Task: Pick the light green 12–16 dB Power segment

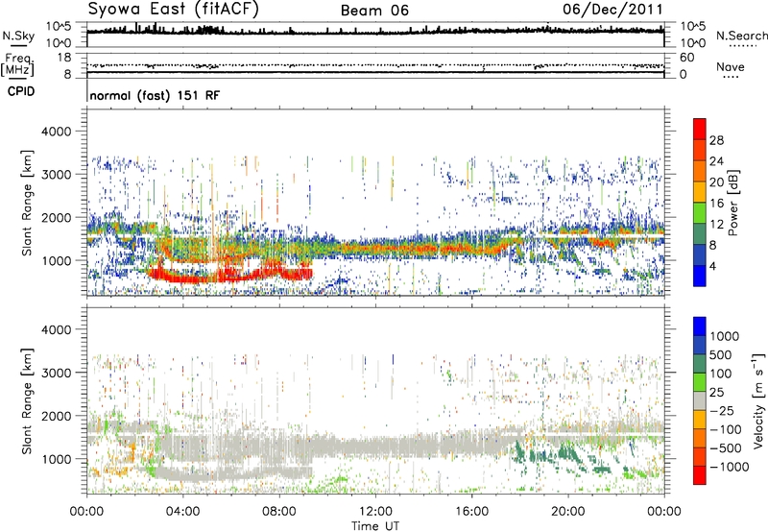Action: (x=700, y=213)
